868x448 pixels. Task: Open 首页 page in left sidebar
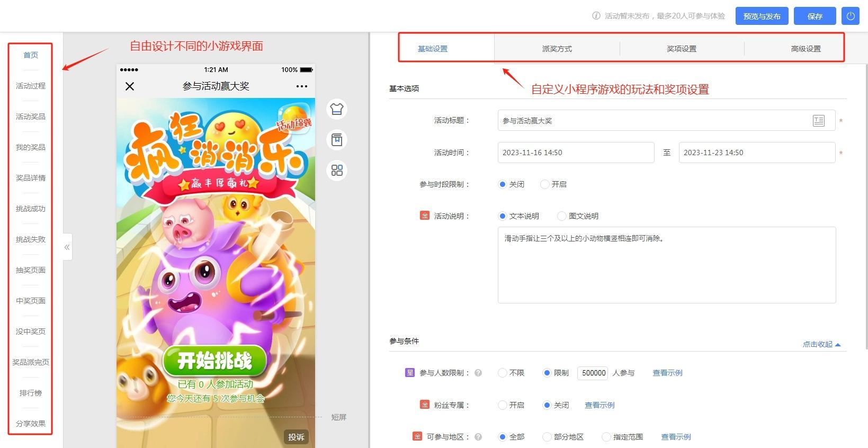click(x=31, y=55)
